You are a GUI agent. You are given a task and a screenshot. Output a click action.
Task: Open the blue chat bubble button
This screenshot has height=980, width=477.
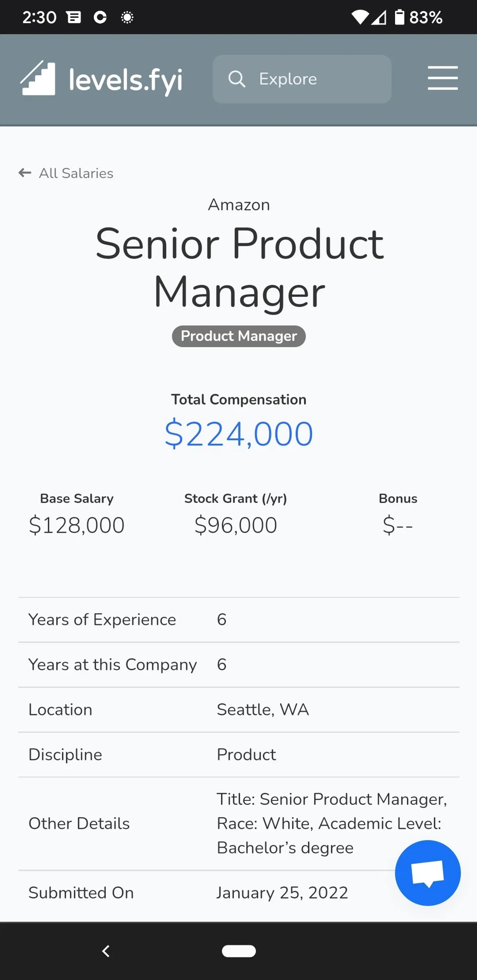(427, 873)
